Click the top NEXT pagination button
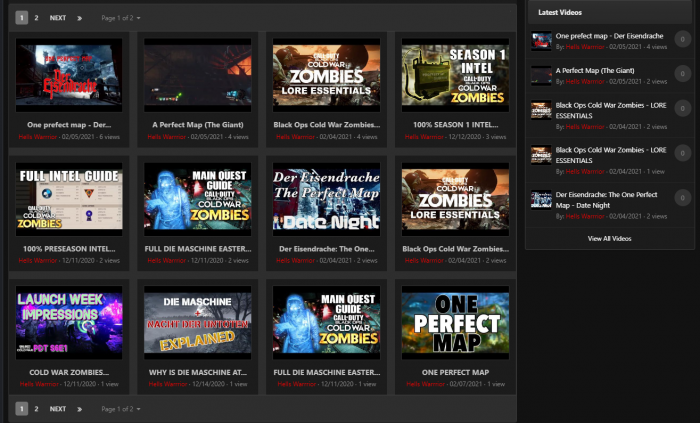The width and height of the screenshot is (700, 423). click(x=58, y=18)
